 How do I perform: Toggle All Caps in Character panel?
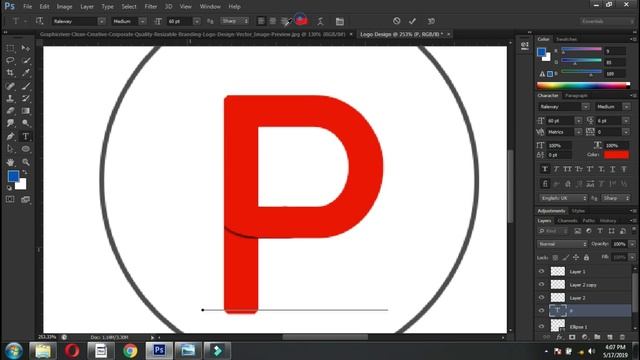point(567,169)
